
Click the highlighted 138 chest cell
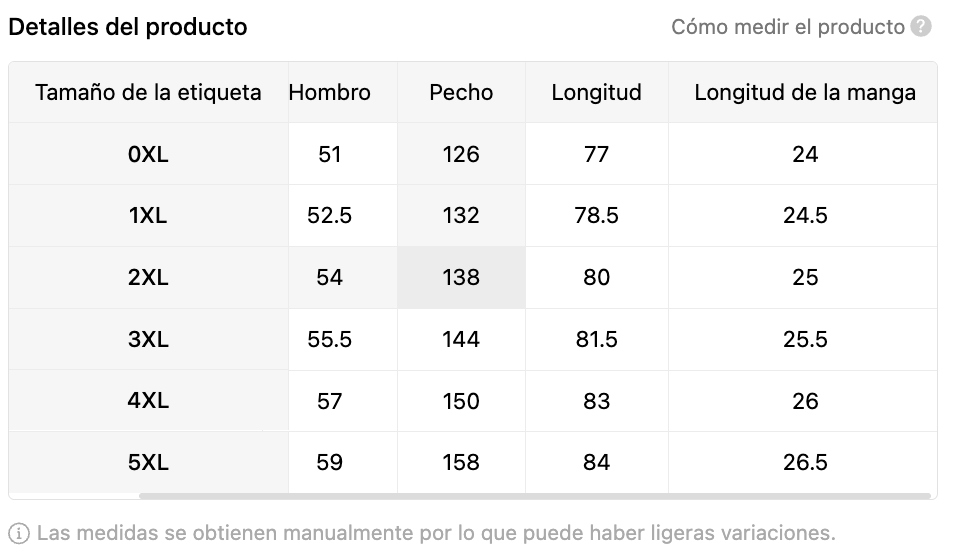[461, 277]
